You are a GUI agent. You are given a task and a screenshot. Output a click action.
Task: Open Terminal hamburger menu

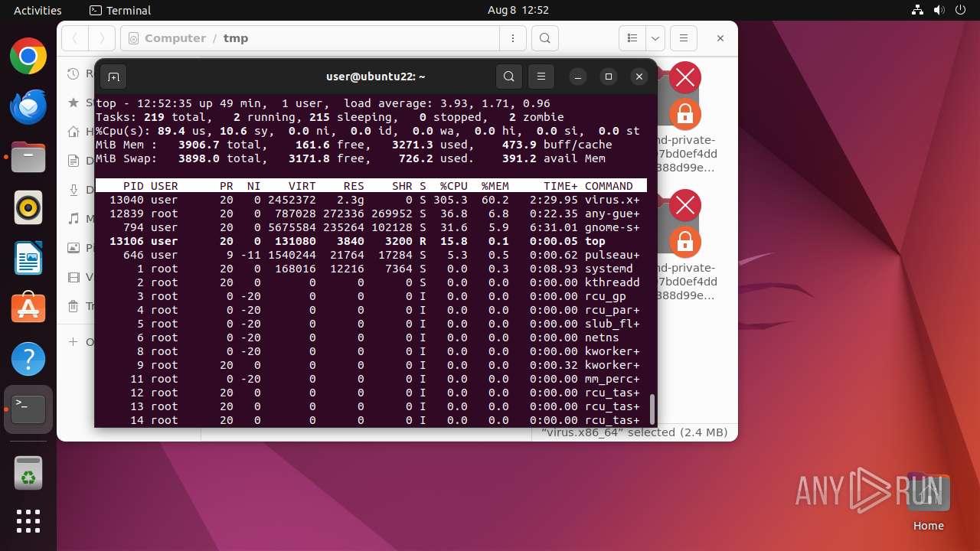541,77
